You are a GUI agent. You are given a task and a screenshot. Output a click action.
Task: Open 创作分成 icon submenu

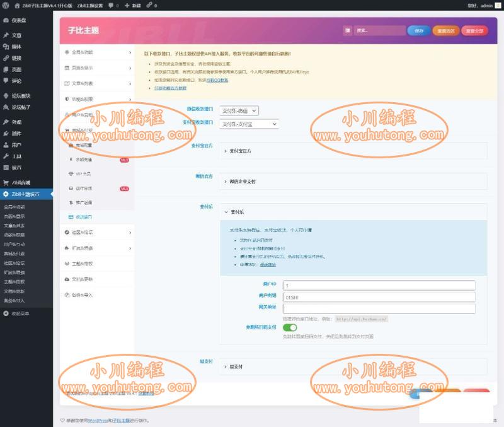(x=71, y=188)
